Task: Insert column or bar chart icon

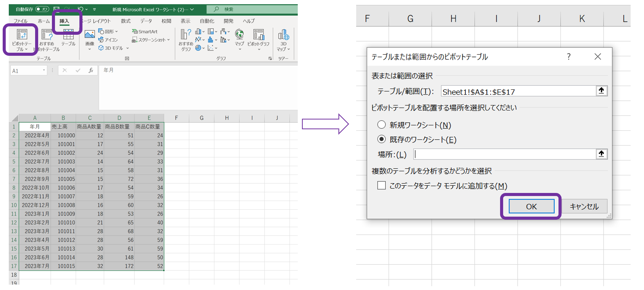Action: (x=198, y=31)
